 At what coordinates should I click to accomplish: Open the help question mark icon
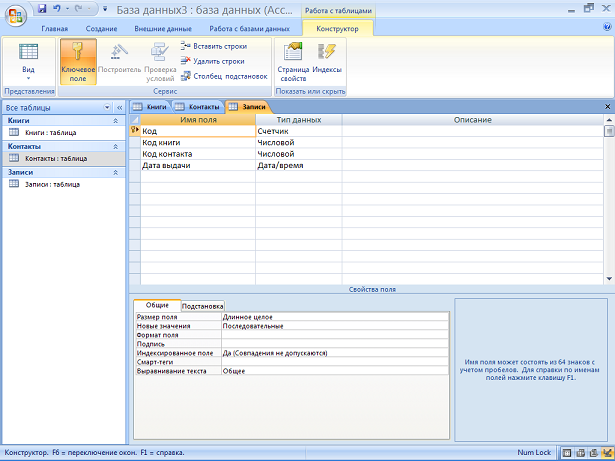click(x=607, y=27)
